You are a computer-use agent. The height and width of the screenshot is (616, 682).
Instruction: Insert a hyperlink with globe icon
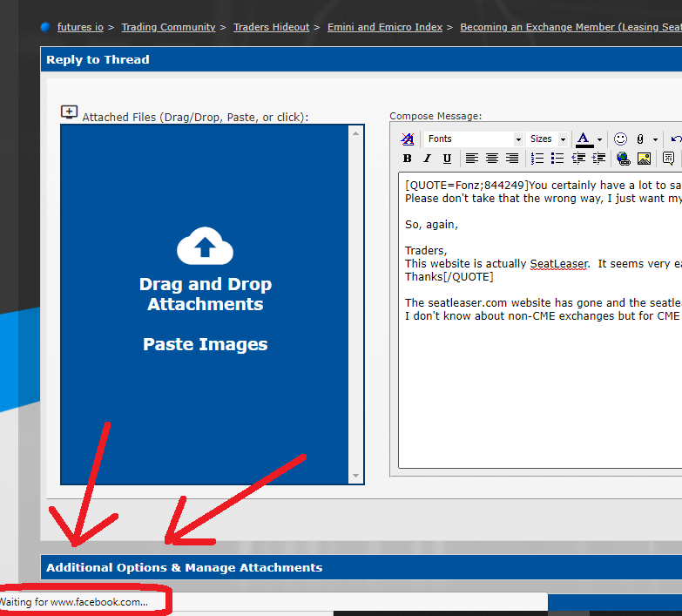pos(624,159)
